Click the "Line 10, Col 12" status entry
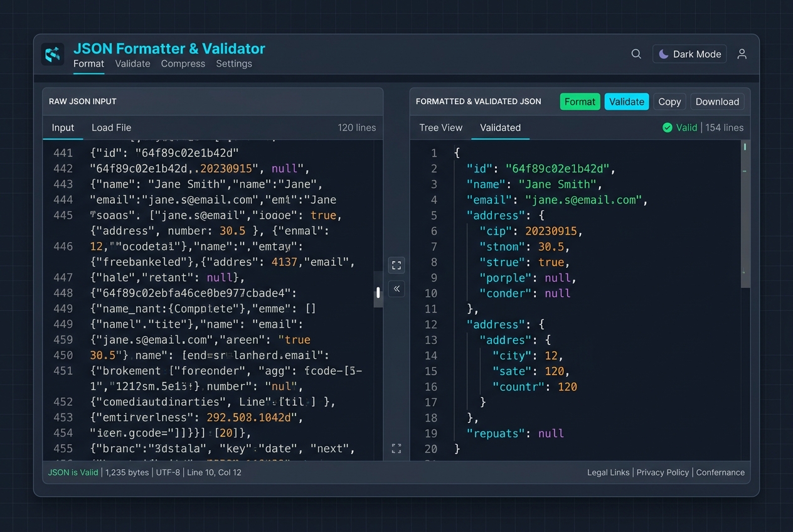 click(214, 472)
